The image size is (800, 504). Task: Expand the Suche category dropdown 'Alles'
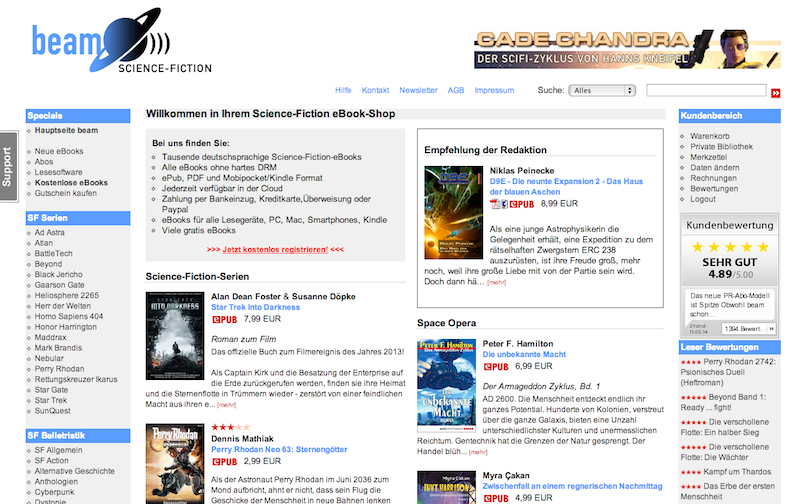(601, 90)
